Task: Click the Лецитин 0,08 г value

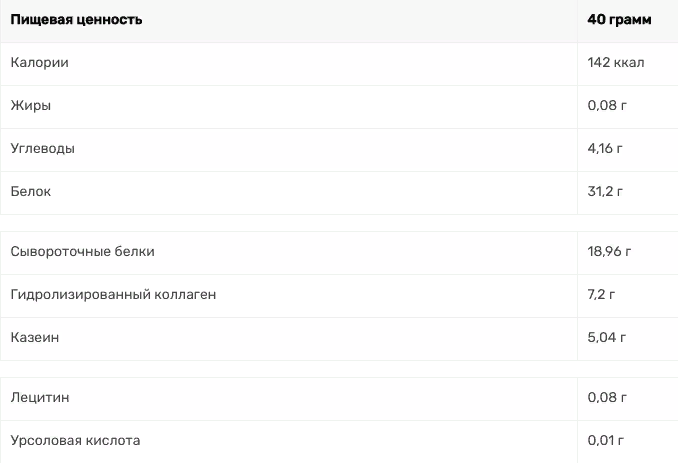Action: coord(607,398)
